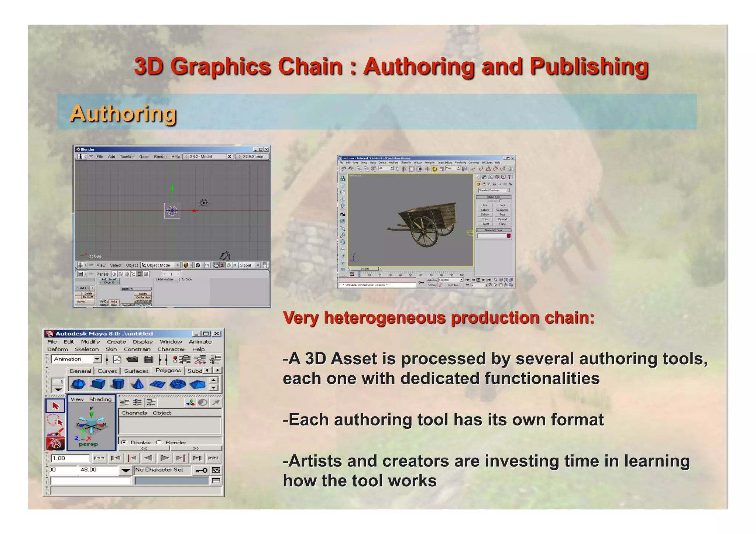The image size is (756, 534).
Task: Click the red object color swatch in 3ds Max
Action: click(x=509, y=236)
